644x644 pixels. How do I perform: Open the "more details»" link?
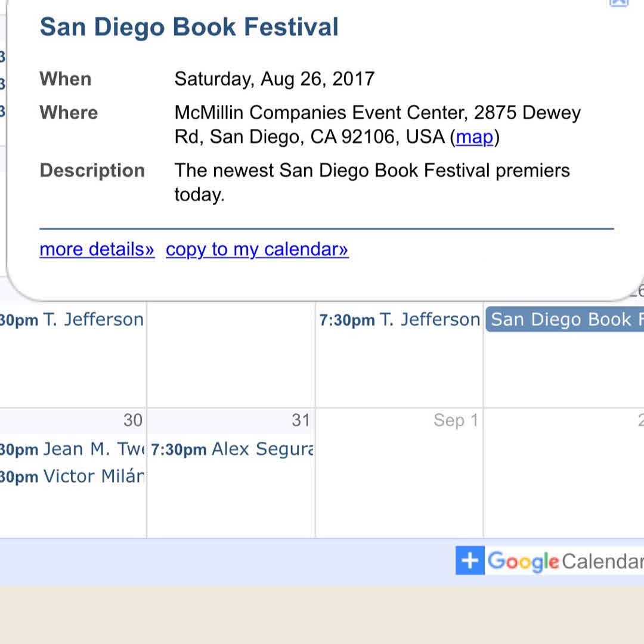tap(97, 249)
